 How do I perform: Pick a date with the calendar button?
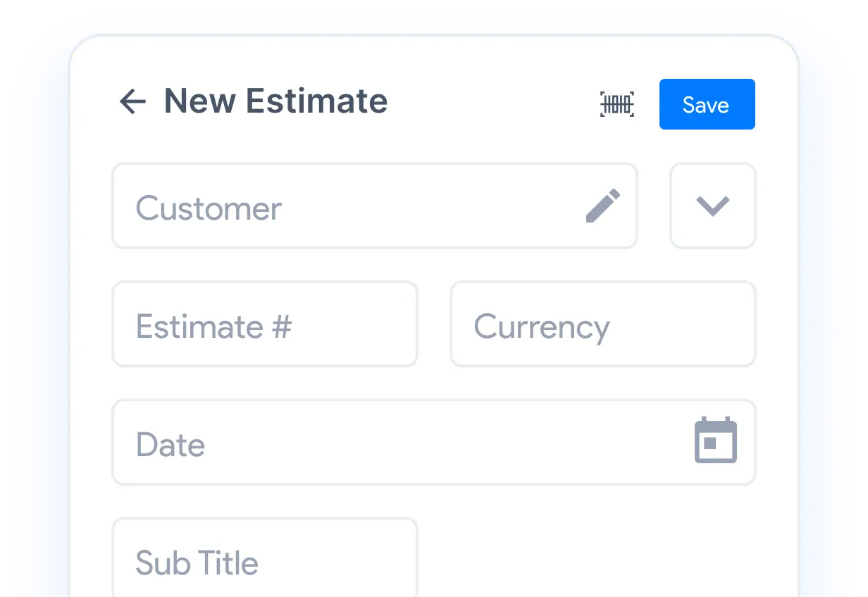716,441
